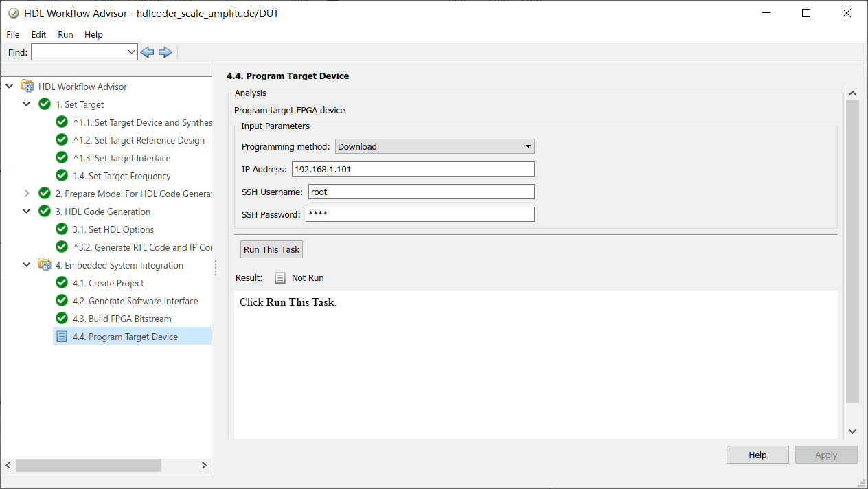Viewport: 868px width, 489px height.
Task: Open the Run menu
Action: 65,34
